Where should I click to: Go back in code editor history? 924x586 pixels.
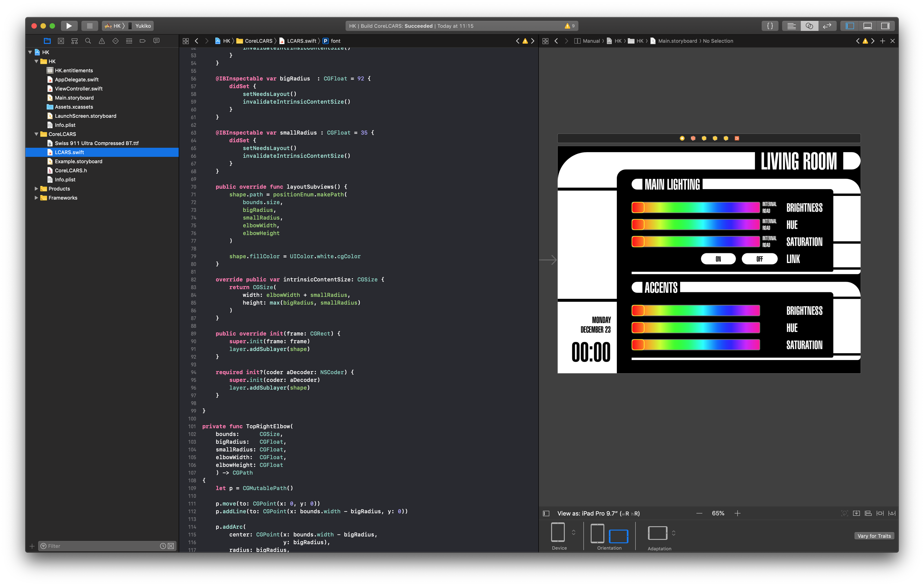coord(196,41)
